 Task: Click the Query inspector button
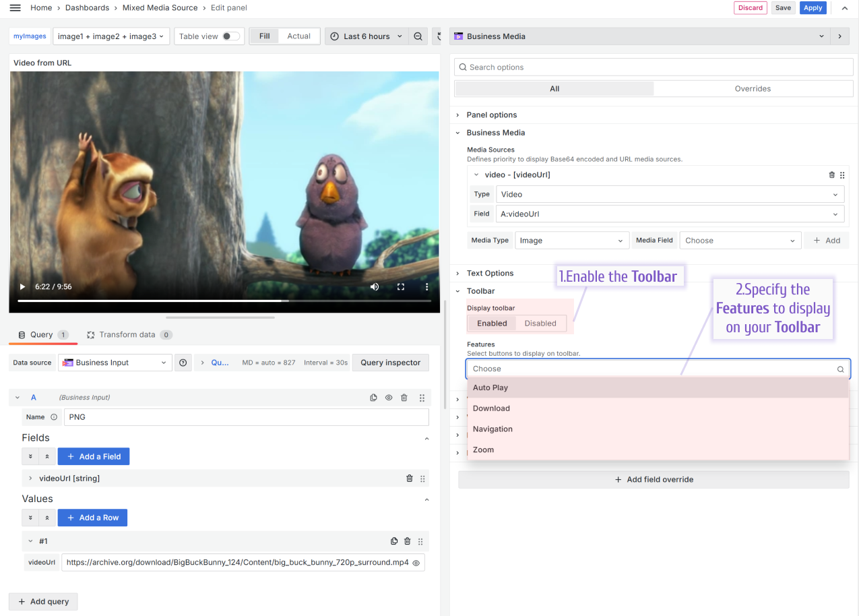click(x=390, y=363)
